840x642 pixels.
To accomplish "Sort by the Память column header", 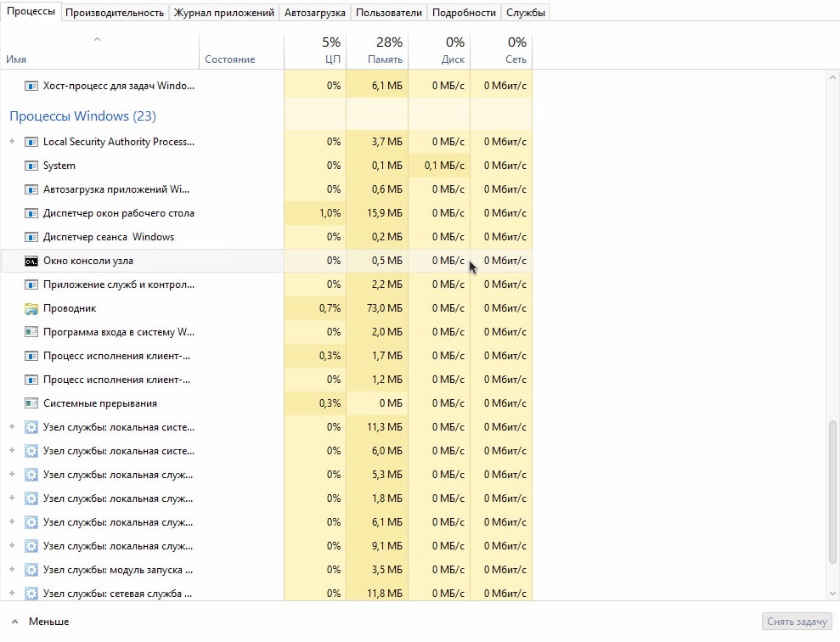I will [377, 52].
